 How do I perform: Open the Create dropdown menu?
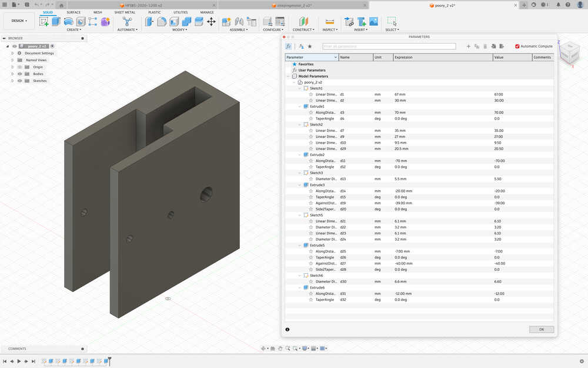pyautogui.click(x=74, y=29)
